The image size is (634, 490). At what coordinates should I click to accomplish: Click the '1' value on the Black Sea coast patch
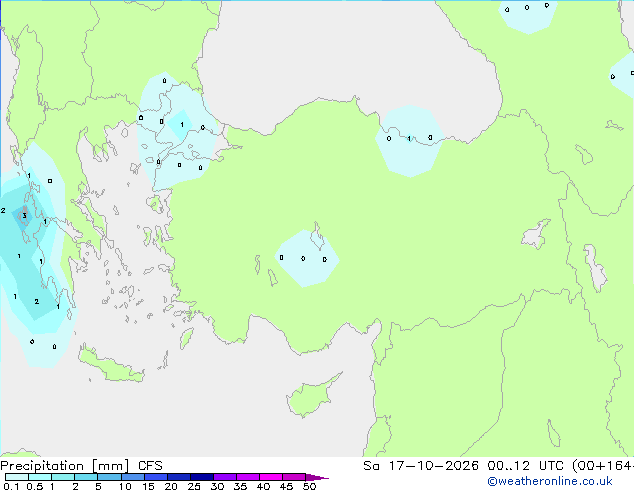click(409, 139)
